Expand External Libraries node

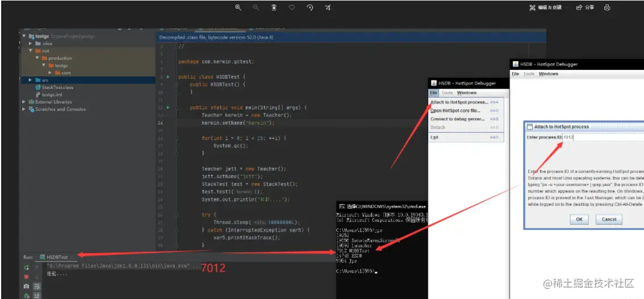coord(24,102)
